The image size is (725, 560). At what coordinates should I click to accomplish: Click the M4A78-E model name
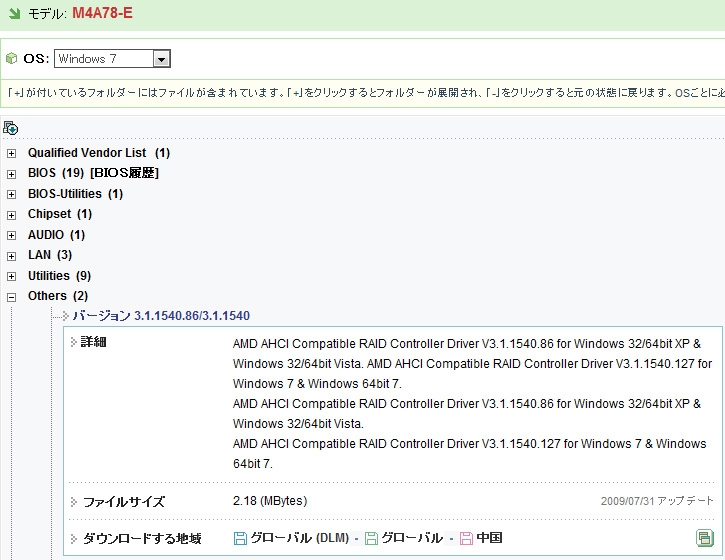(x=102, y=13)
